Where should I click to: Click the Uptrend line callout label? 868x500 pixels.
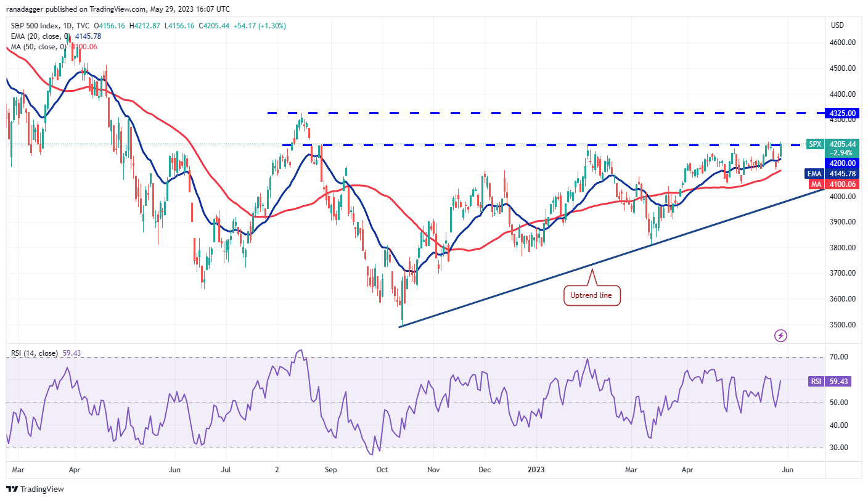pyautogui.click(x=592, y=296)
